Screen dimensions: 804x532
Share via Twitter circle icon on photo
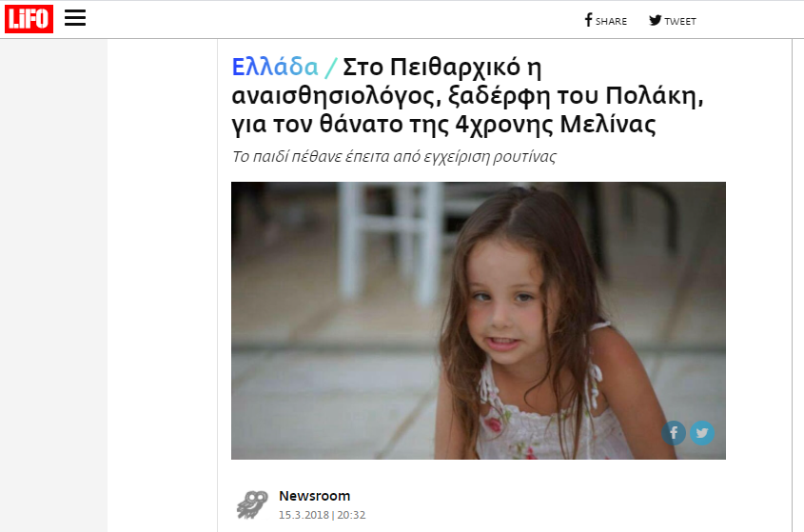click(702, 433)
